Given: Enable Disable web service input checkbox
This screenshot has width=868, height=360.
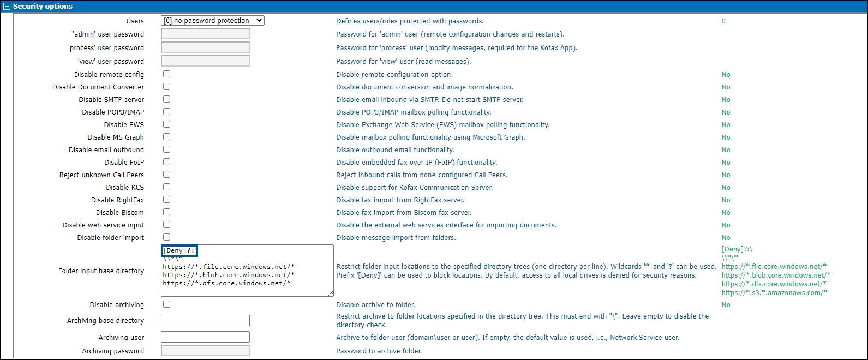Looking at the screenshot, I should [166, 225].
